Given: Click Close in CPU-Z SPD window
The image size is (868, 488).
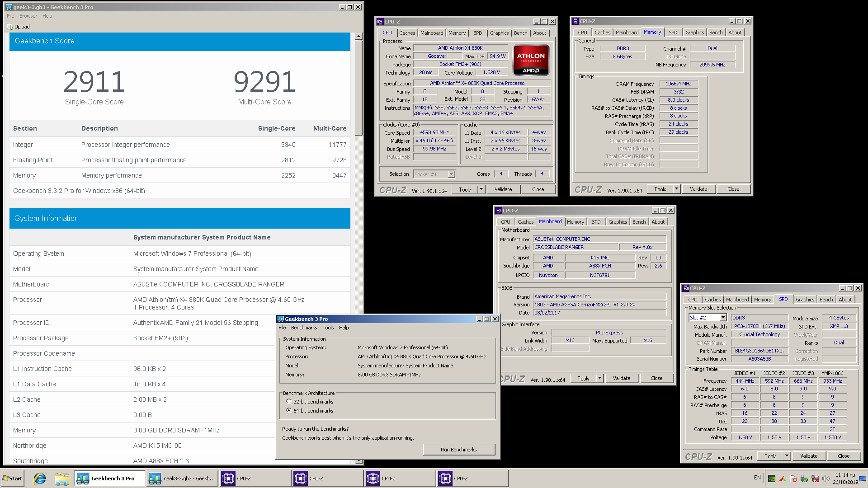Looking at the screenshot, I should pyautogui.click(x=844, y=456).
